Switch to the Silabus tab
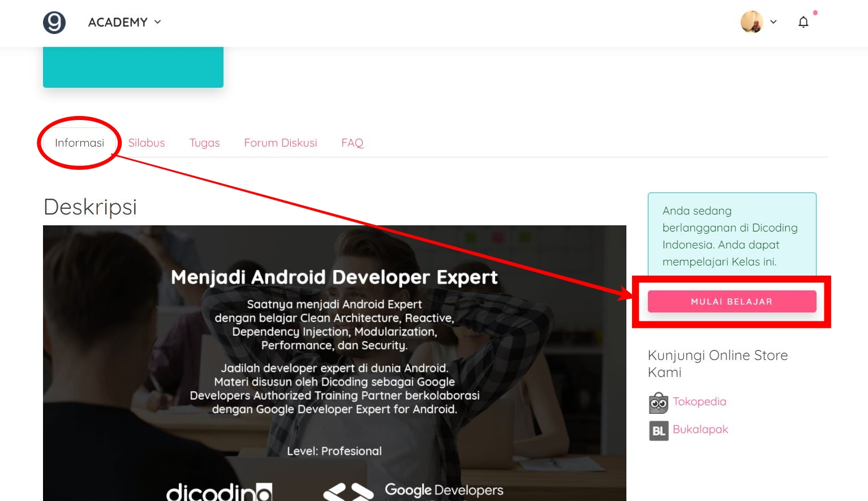Screen dimensions: 868x501 147,143
